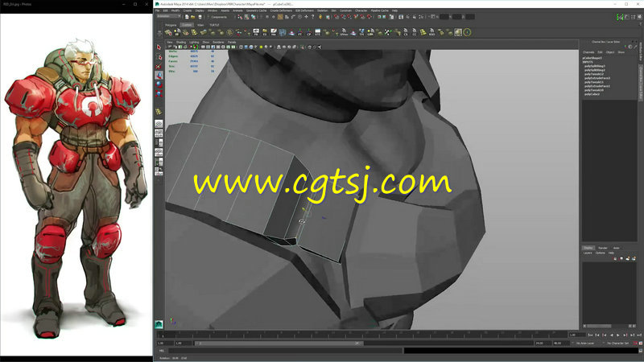Open the viewport Shading menu

(x=181, y=43)
